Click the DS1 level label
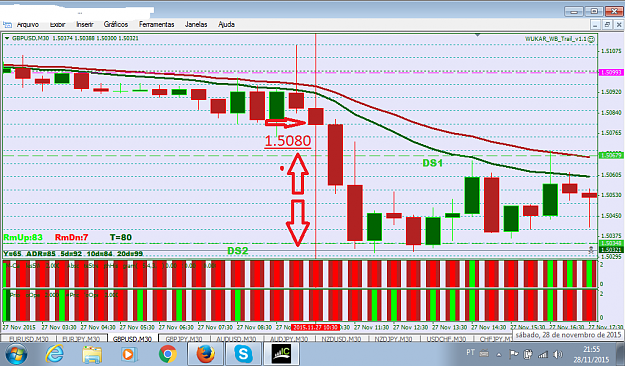 [x=432, y=163]
